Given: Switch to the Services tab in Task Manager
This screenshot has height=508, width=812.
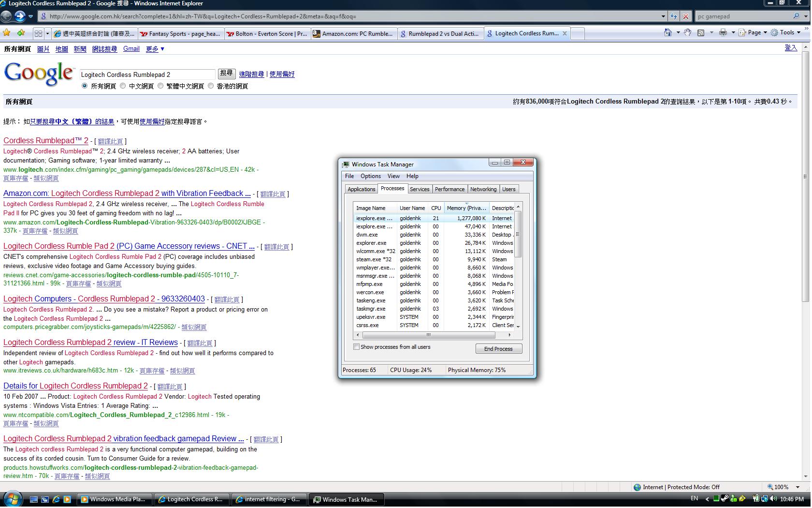Looking at the screenshot, I should pyautogui.click(x=420, y=189).
